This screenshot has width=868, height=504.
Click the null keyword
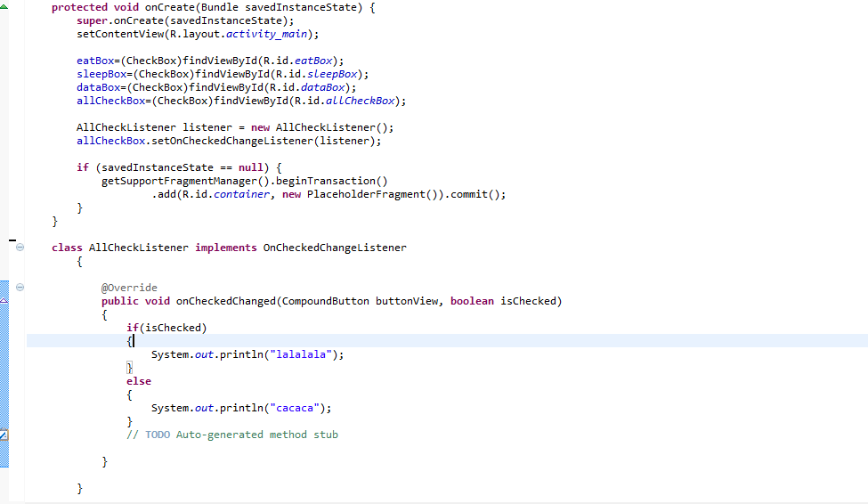251,167
